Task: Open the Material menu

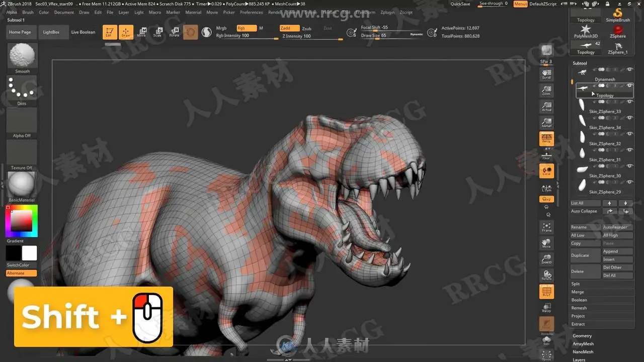Action: pyautogui.click(x=193, y=12)
